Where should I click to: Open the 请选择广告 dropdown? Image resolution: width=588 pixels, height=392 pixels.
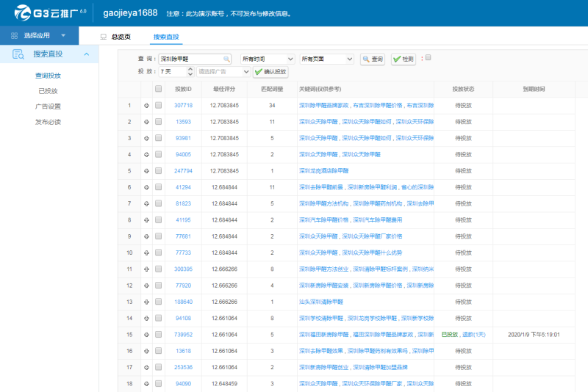click(x=223, y=71)
